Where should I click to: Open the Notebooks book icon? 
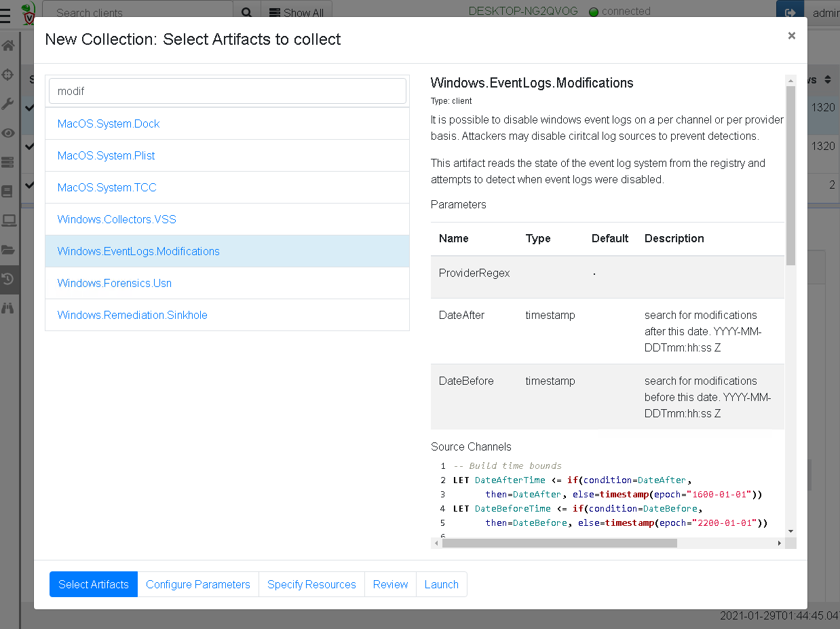pos(8,191)
